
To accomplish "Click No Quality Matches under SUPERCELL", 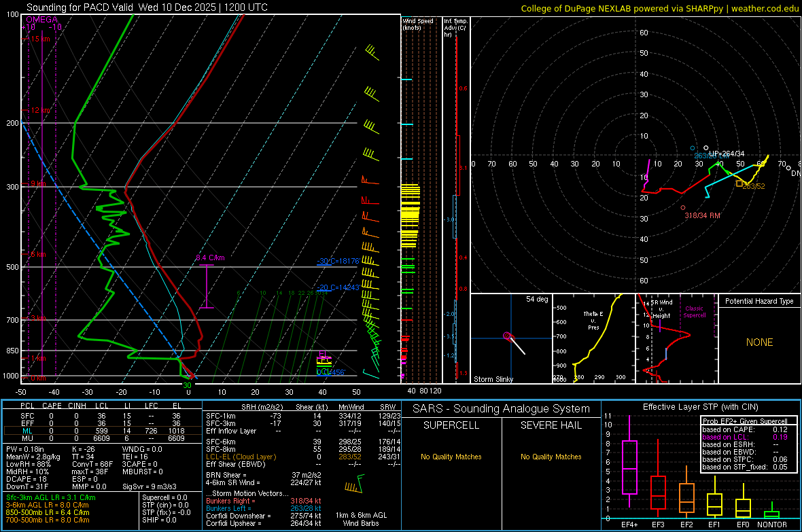I will point(451,457).
